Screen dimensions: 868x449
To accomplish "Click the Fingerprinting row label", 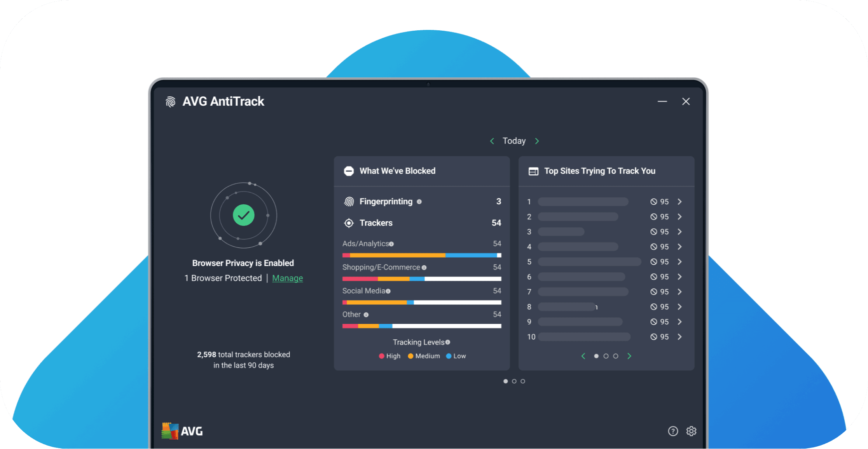I will (386, 202).
